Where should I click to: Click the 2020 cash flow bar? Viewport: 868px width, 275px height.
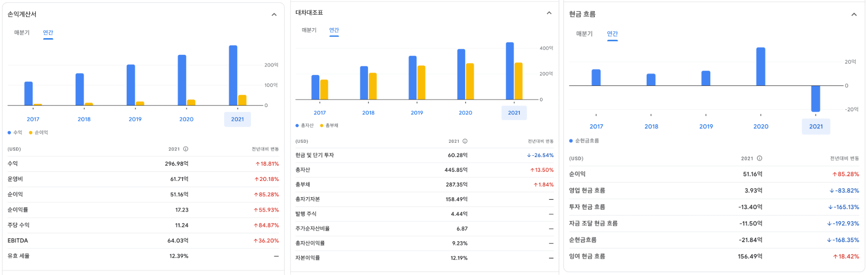point(761,67)
